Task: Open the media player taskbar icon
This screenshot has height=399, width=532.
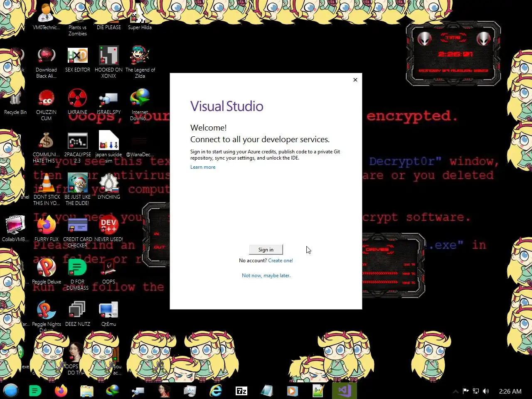Action: (293, 391)
